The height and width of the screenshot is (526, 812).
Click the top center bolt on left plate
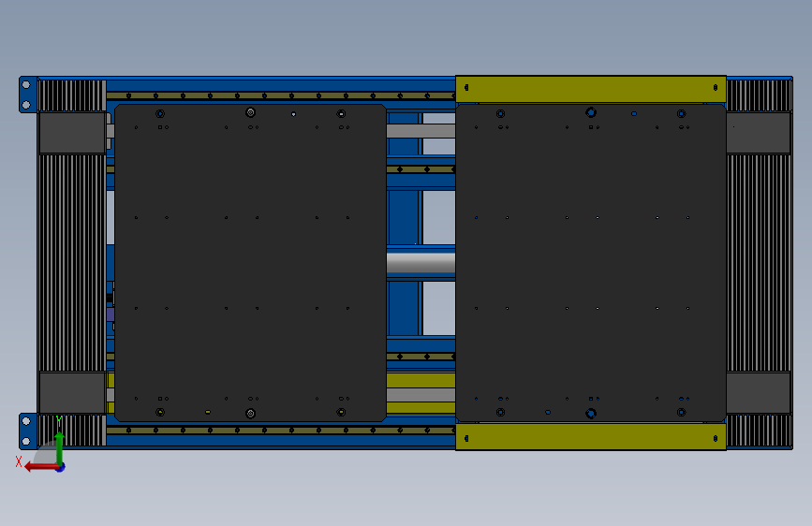[251, 112]
